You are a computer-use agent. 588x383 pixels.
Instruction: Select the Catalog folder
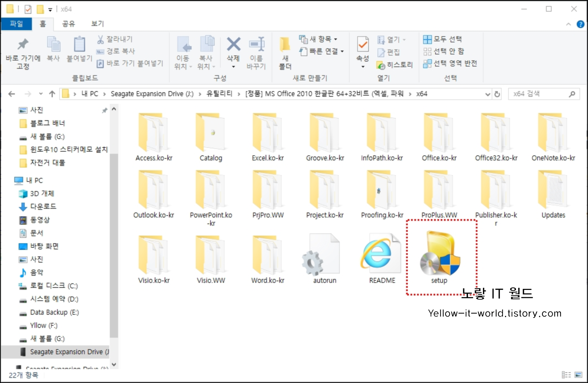tap(211, 137)
